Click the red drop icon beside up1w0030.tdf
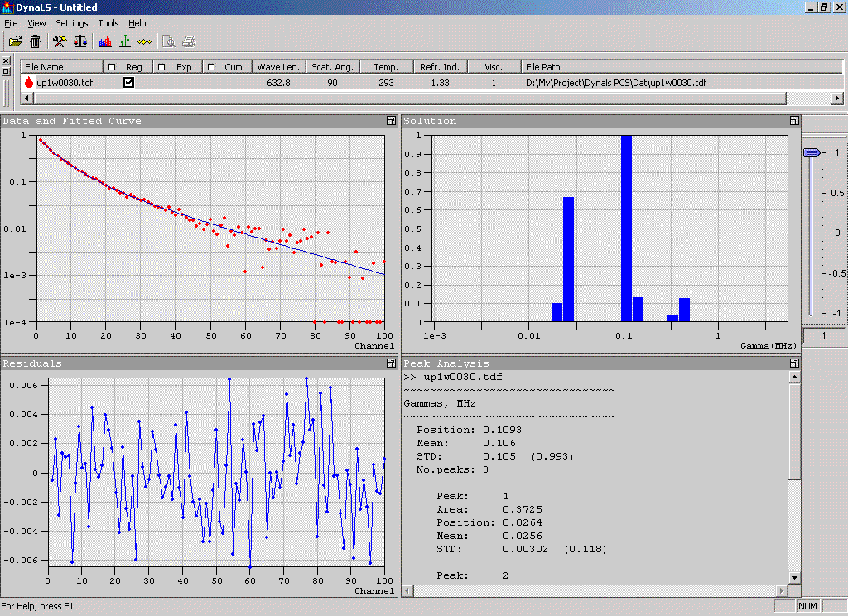The width and height of the screenshot is (848, 616). [29, 83]
